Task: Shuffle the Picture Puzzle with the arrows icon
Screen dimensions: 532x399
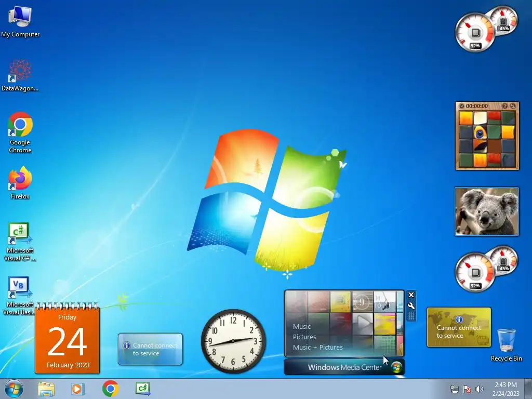Action: [x=512, y=106]
